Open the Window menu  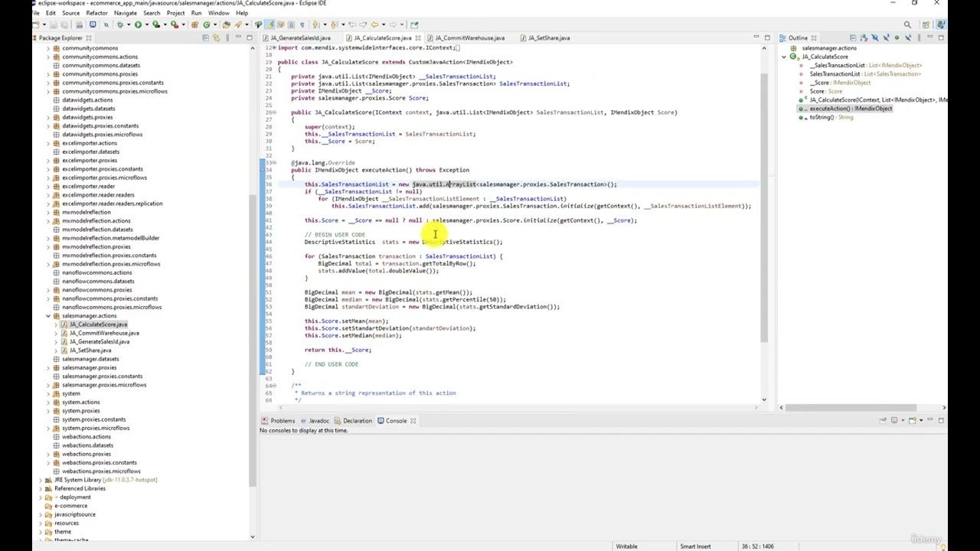[x=218, y=13]
